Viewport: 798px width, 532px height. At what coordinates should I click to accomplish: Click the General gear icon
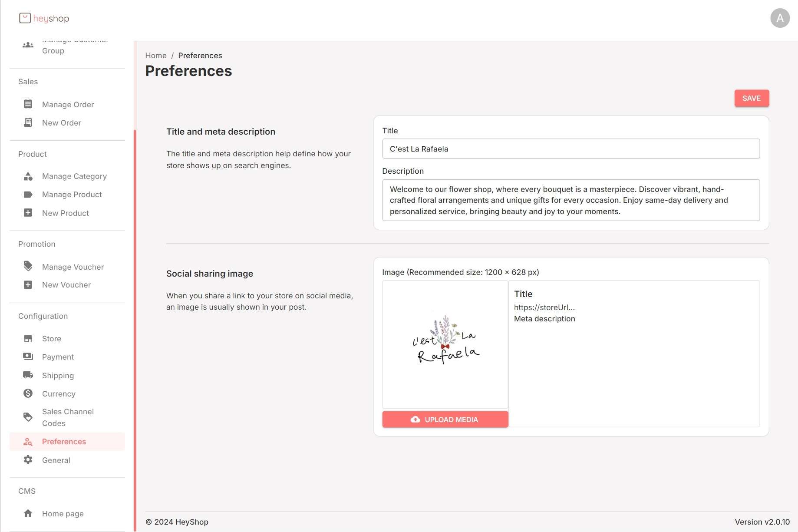28,460
